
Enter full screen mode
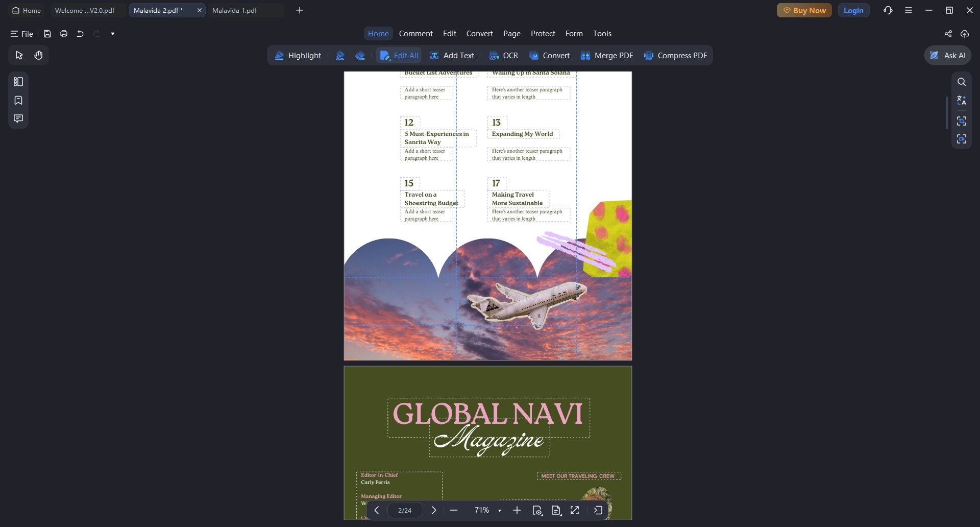(x=575, y=510)
